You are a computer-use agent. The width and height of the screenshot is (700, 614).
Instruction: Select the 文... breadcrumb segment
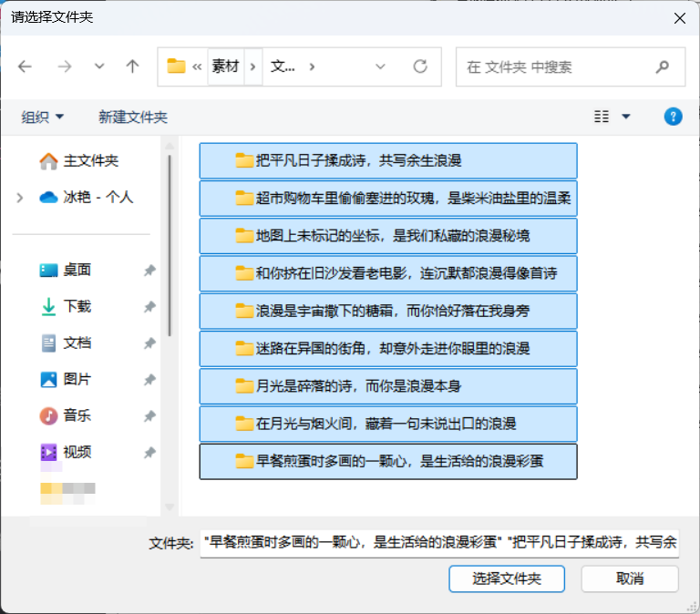(x=283, y=67)
